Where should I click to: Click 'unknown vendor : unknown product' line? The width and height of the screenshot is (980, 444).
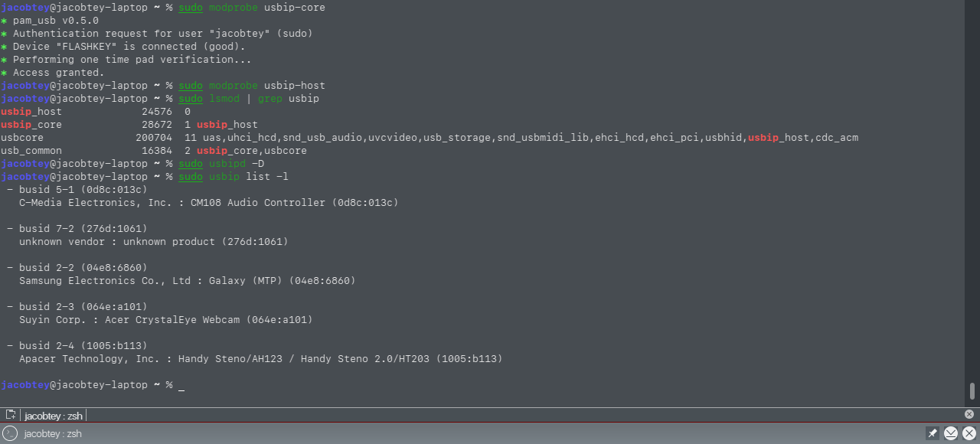[x=153, y=242]
